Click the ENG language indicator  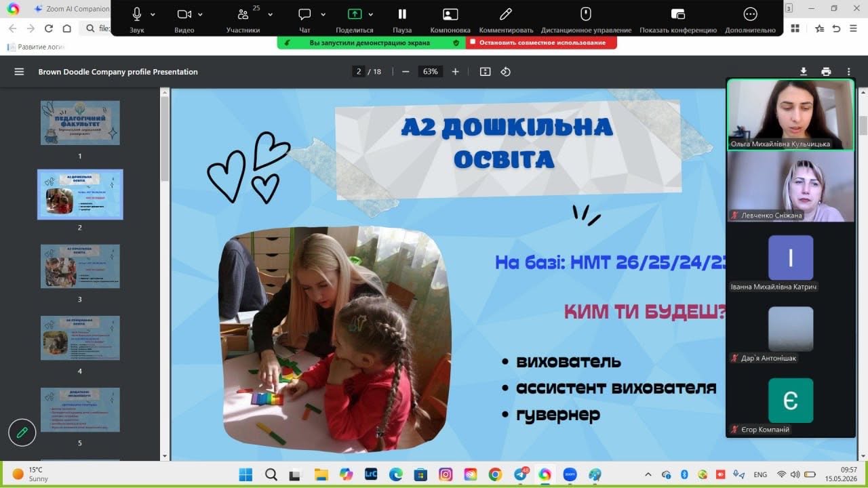click(760, 474)
